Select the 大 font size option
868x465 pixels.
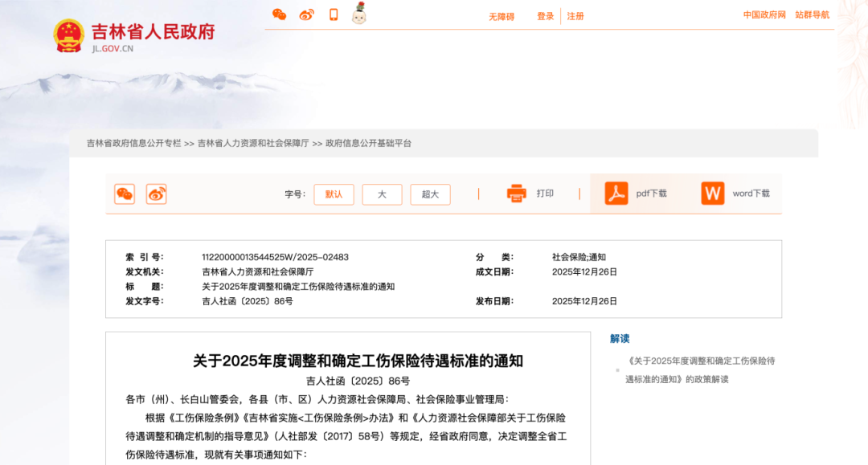coord(382,194)
